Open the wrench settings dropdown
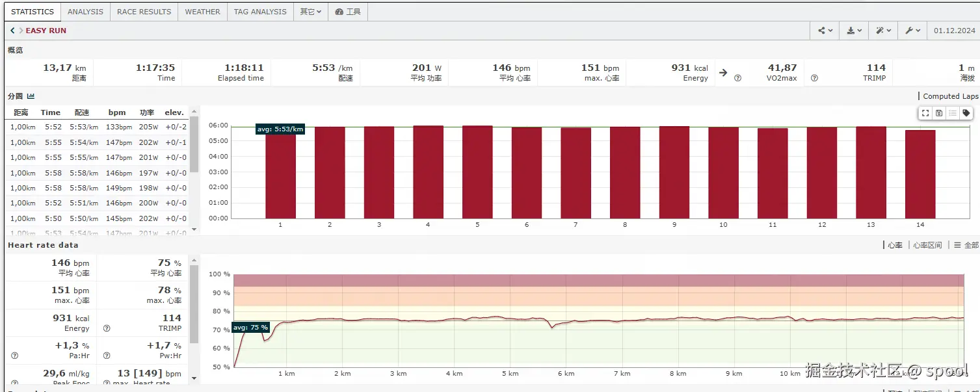980x392 pixels. click(x=912, y=31)
